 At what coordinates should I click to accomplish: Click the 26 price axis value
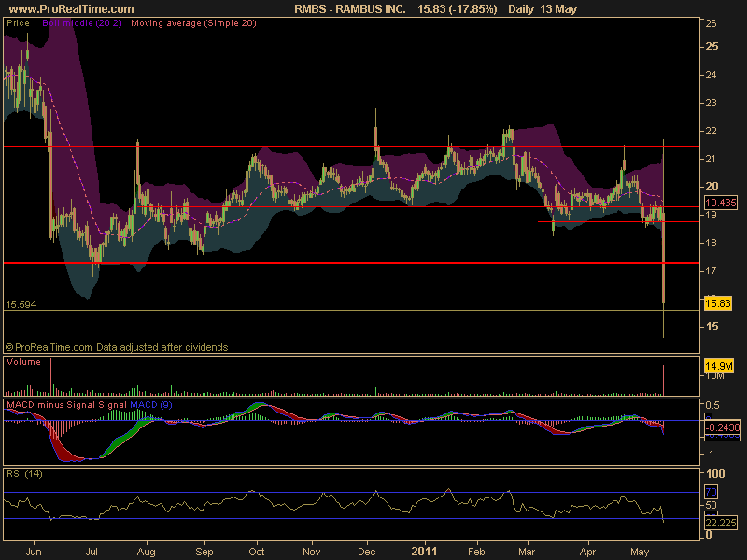711,23
